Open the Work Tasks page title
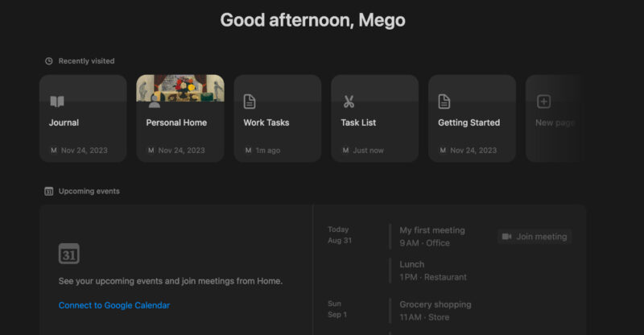Image resolution: width=644 pixels, height=335 pixels. pyautogui.click(x=266, y=123)
